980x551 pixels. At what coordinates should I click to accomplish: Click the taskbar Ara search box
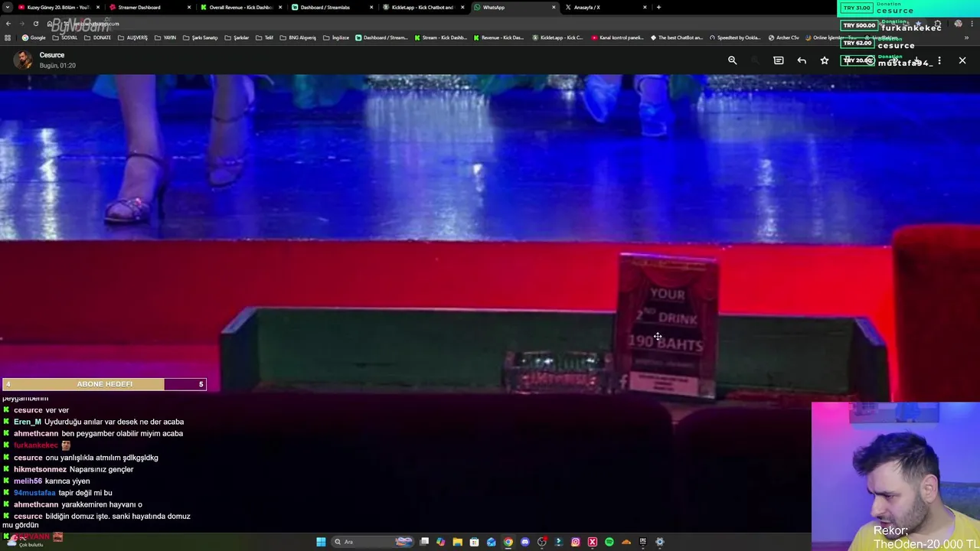pyautogui.click(x=373, y=542)
